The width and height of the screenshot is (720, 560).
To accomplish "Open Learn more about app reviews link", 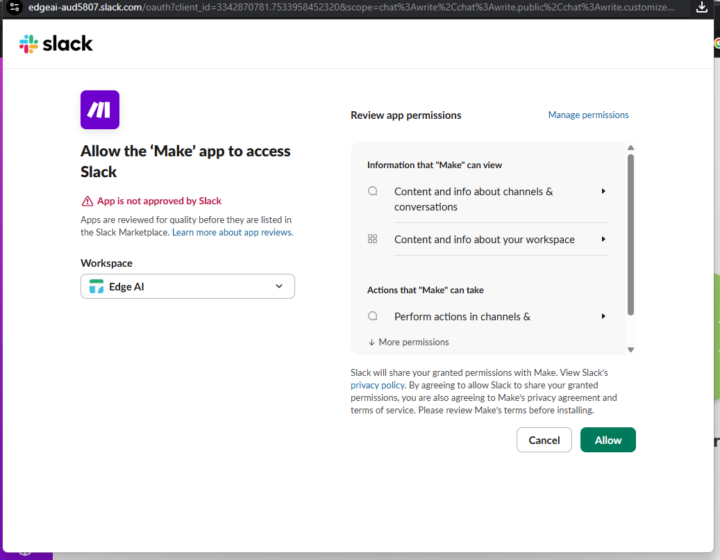I will [232, 232].
